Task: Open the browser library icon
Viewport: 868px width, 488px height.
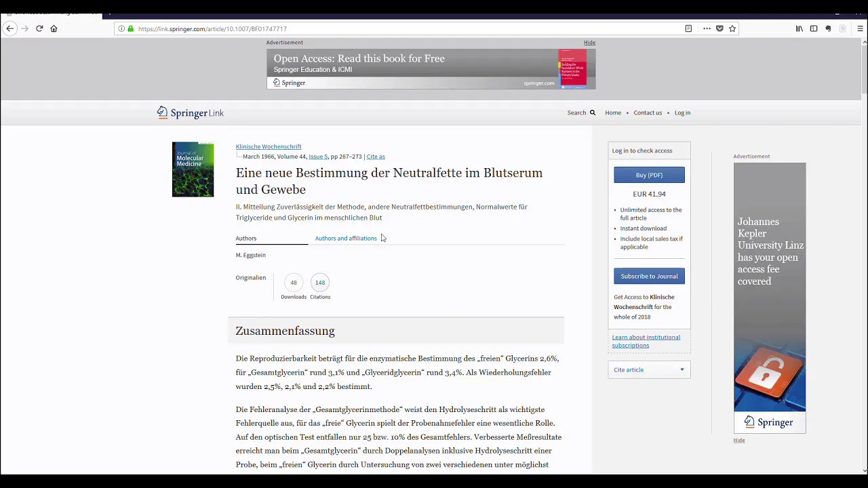Action: pos(799,28)
